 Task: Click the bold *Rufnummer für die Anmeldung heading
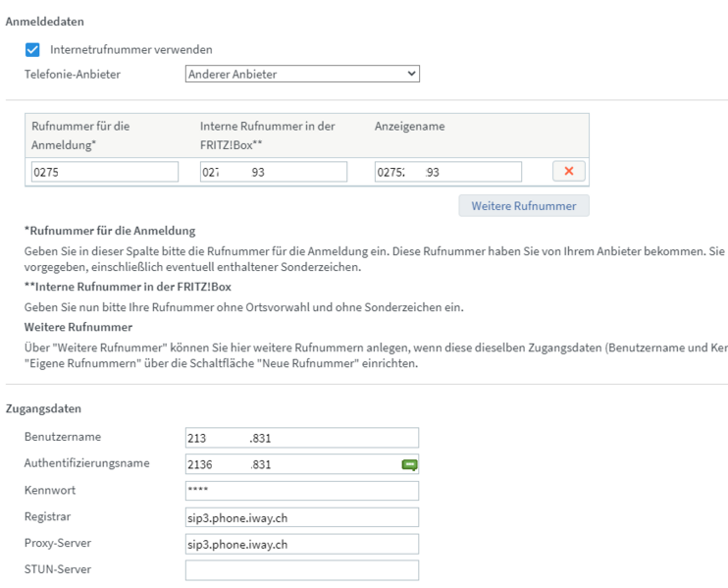[110, 231]
